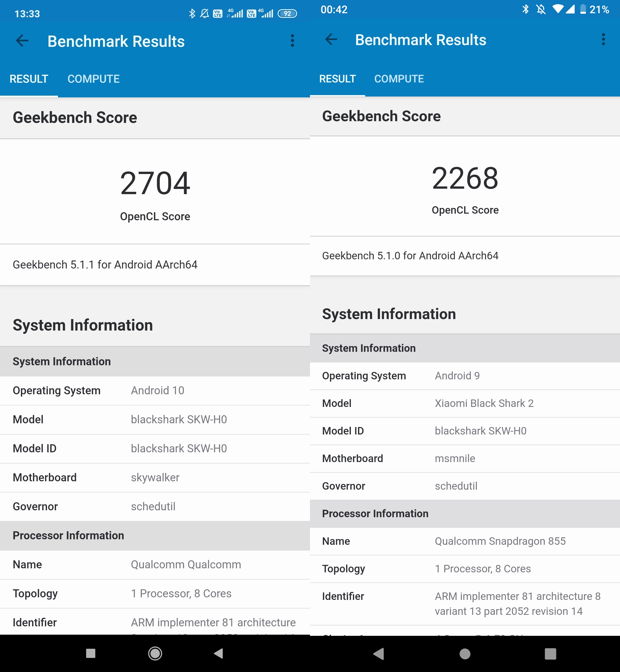The width and height of the screenshot is (620, 672).
Task: Tap Xiaomi Black Shark 2 model row
Action: click(x=465, y=403)
